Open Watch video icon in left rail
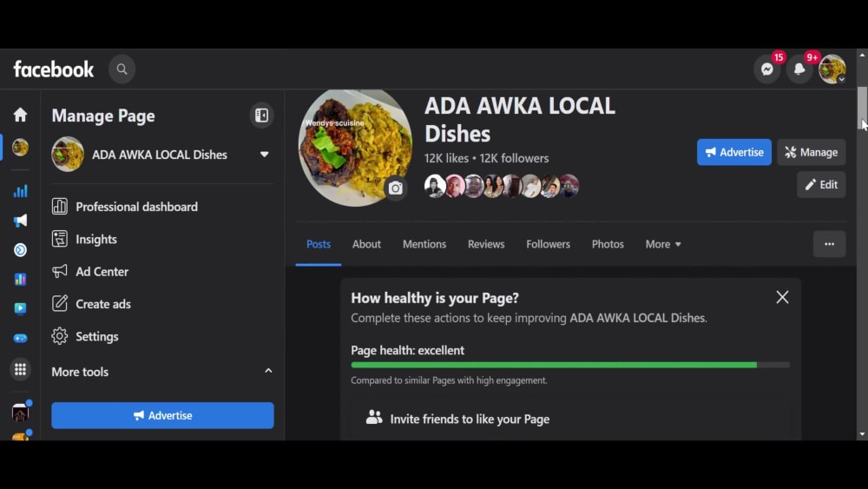The height and width of the screenshot is (489, 868). tap(21, 308)
